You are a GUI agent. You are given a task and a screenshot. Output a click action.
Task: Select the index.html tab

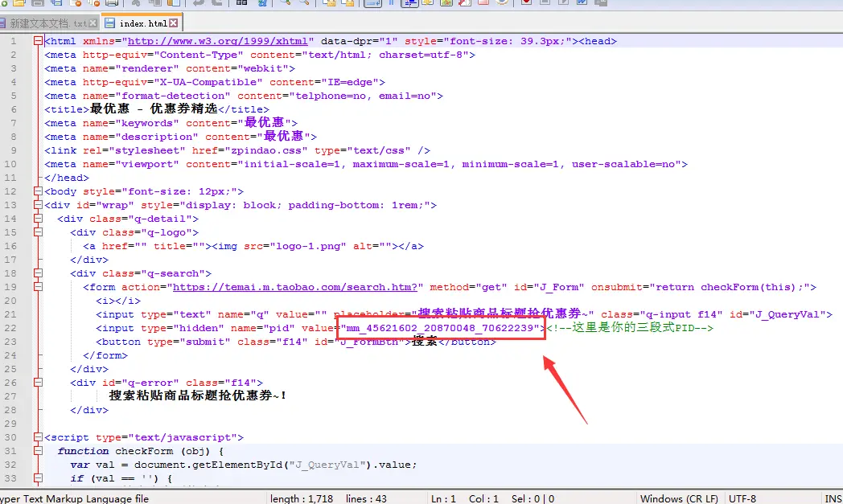tap(142, 23)
